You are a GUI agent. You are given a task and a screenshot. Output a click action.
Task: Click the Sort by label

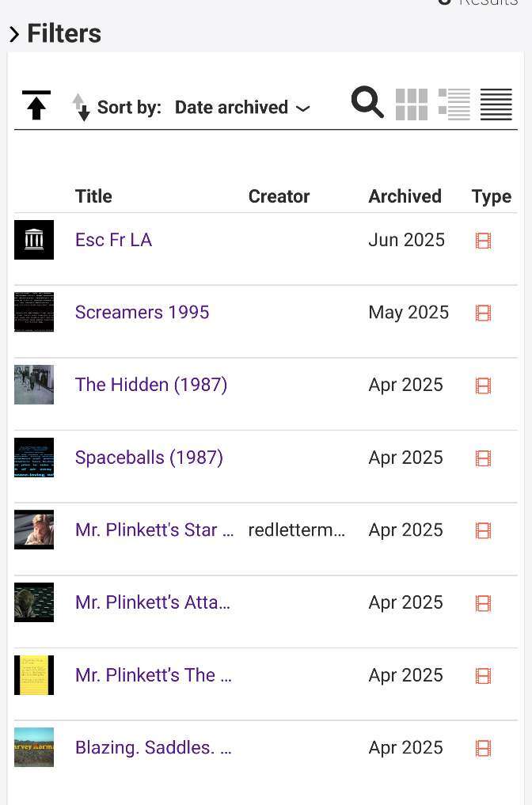pos(129,108)
